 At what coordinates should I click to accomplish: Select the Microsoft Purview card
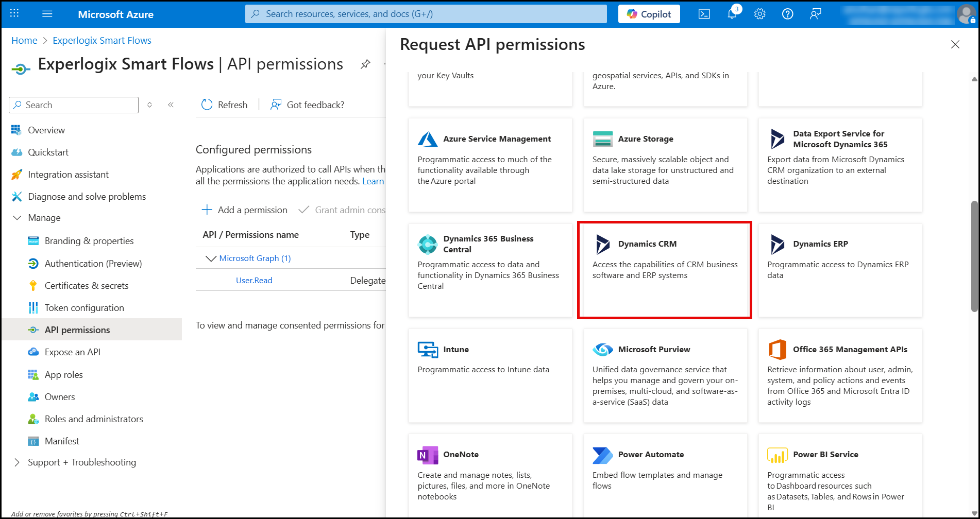[x=665, y=376]
